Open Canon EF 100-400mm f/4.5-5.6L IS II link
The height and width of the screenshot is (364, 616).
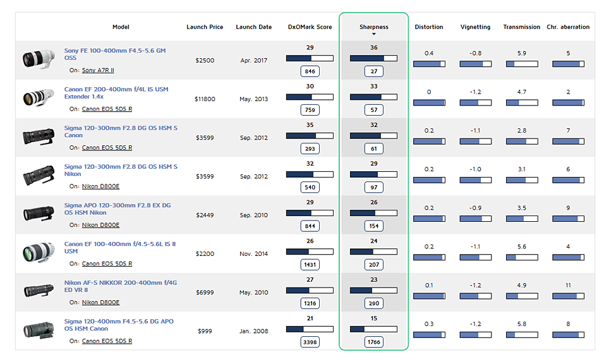coord(120,248)
